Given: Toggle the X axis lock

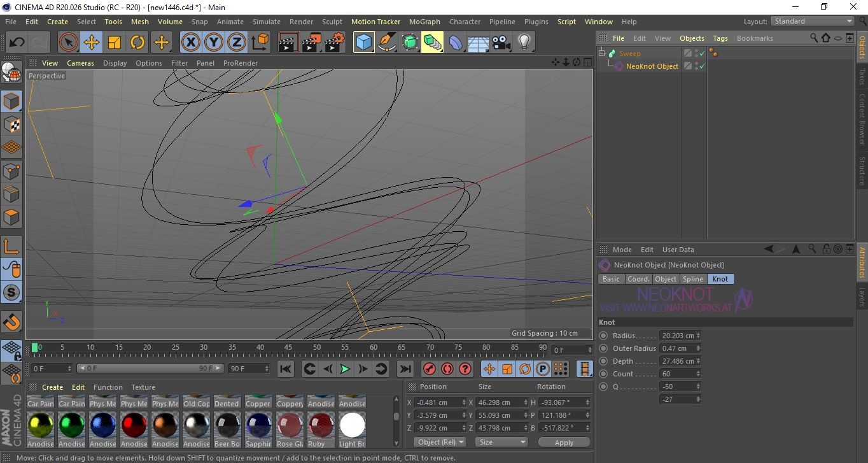Looking at the screenshot, I should coord(190,43).
